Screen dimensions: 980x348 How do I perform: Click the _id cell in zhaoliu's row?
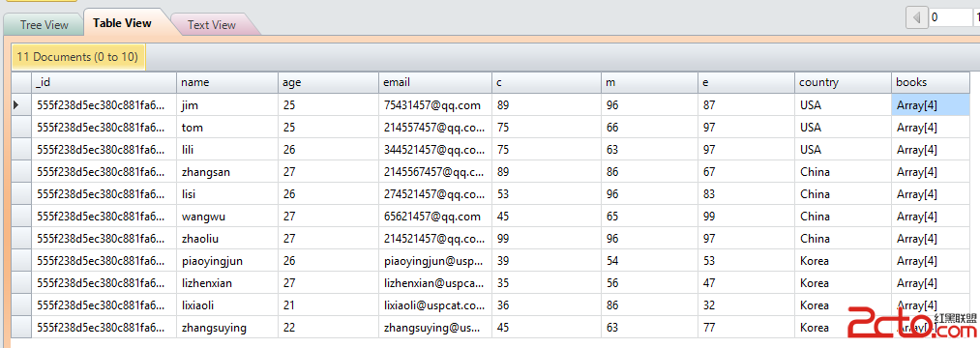[x=104, y=239]
